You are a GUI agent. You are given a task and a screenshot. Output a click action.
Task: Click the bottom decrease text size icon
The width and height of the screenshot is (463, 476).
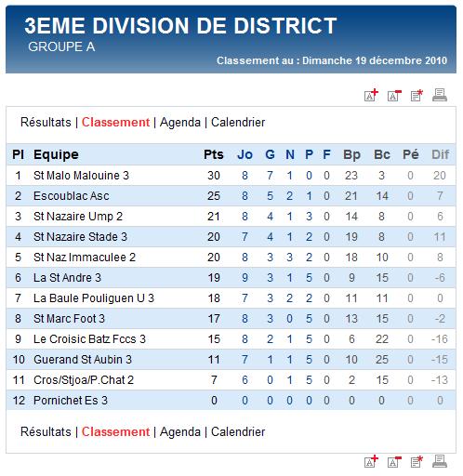[394, 461]
